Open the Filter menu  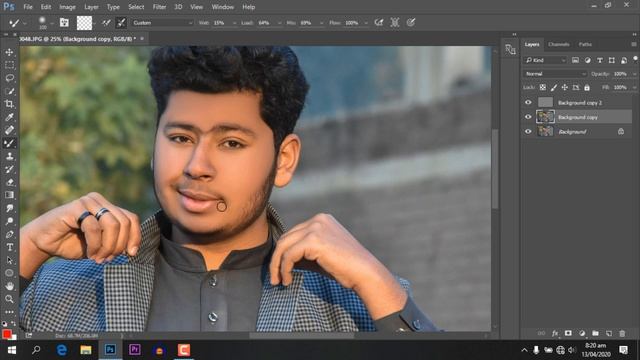point(159,7)
